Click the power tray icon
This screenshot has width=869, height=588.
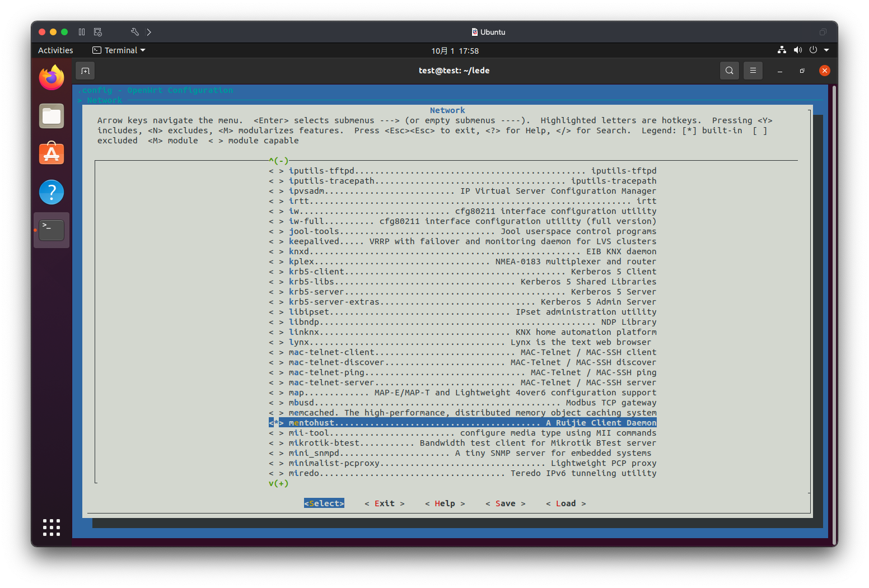[x=813, y=50]
